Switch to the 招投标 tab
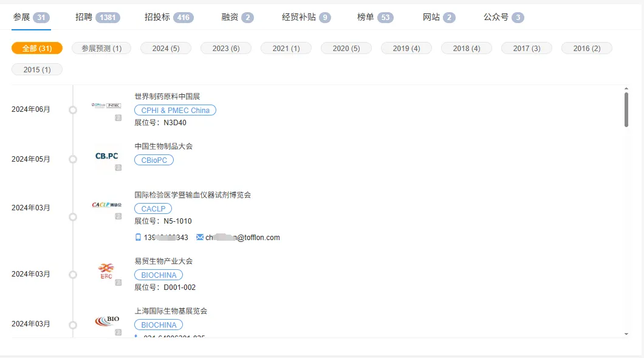Screen dimensions: 644x358 (x=169, y=17)
